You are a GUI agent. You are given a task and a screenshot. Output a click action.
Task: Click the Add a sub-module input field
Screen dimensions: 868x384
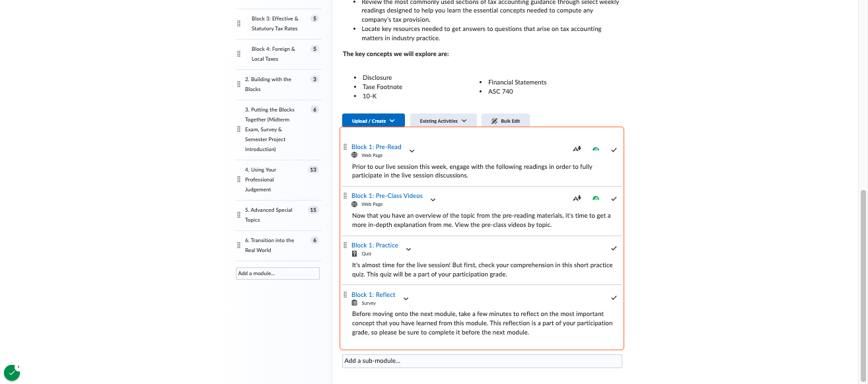[x=482, y=361]
